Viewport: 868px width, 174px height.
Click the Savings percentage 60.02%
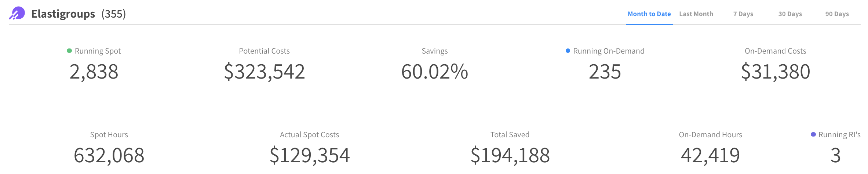[x=434, y=72]
